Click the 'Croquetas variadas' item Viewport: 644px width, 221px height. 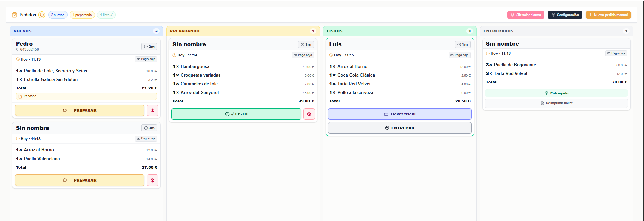200,75
